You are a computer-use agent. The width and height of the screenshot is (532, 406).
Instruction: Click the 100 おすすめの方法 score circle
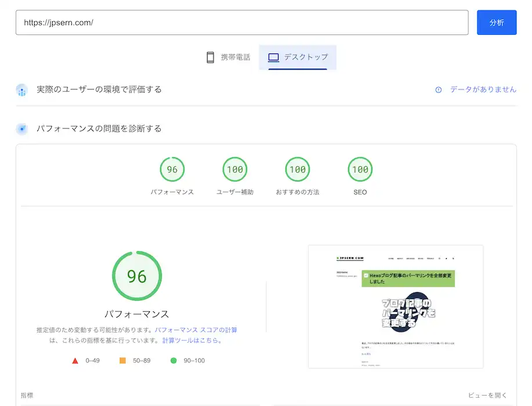point(297,169)
